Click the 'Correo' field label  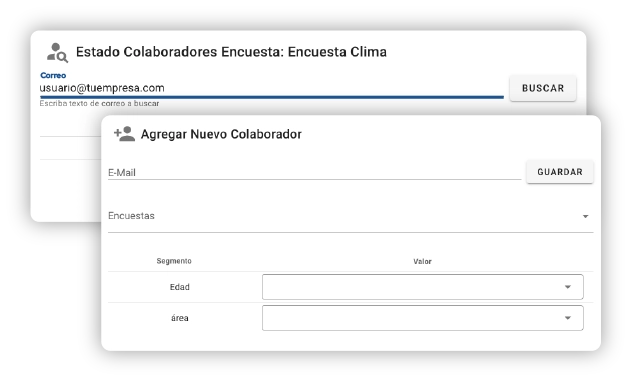(53, 75)
